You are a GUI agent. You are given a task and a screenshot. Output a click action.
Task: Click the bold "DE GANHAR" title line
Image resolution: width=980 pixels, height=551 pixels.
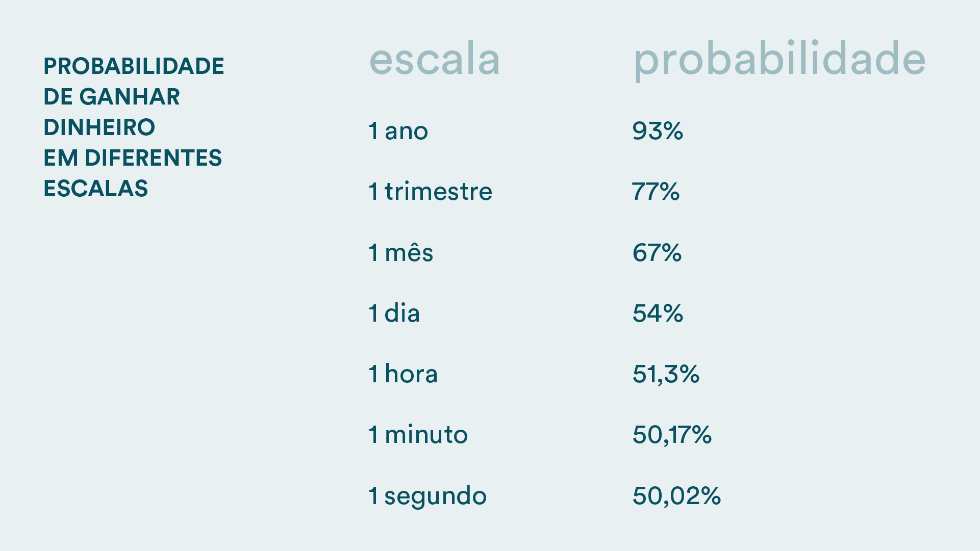tap(112, 97)
